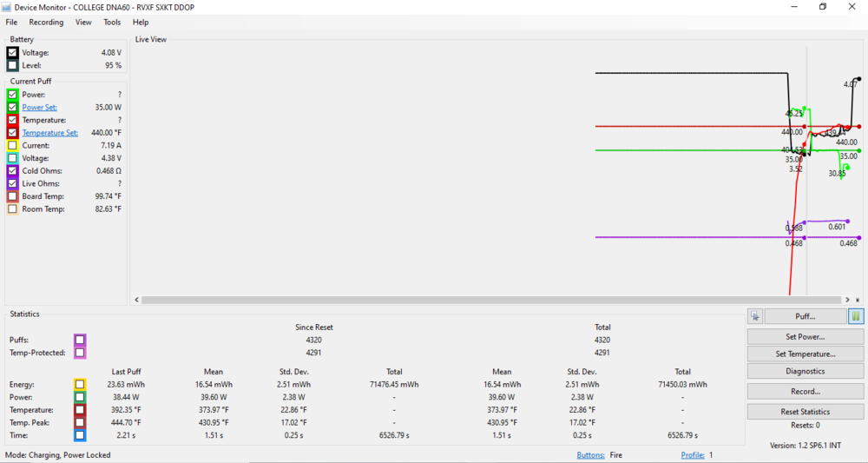This screenshot has width=868, height=463.
Task: Click the cursor select icon beside Puff
Action: pyautogui.click(x=754, y=317)
